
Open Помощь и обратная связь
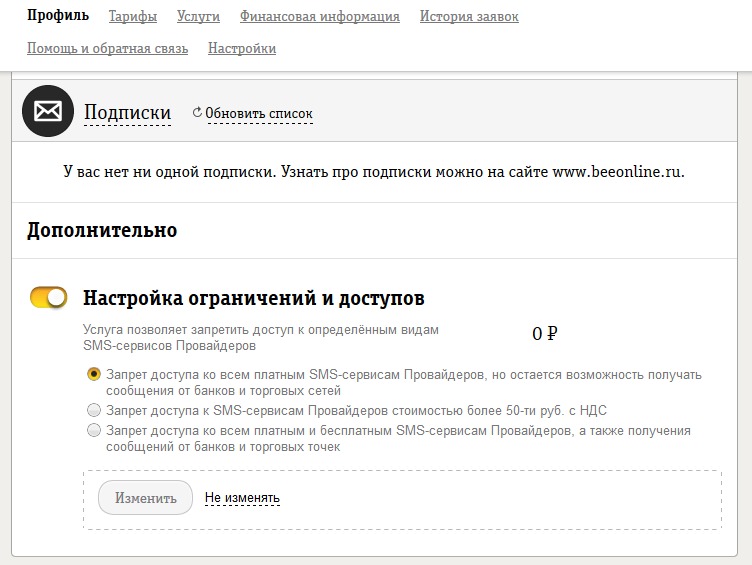click(107, 48)
